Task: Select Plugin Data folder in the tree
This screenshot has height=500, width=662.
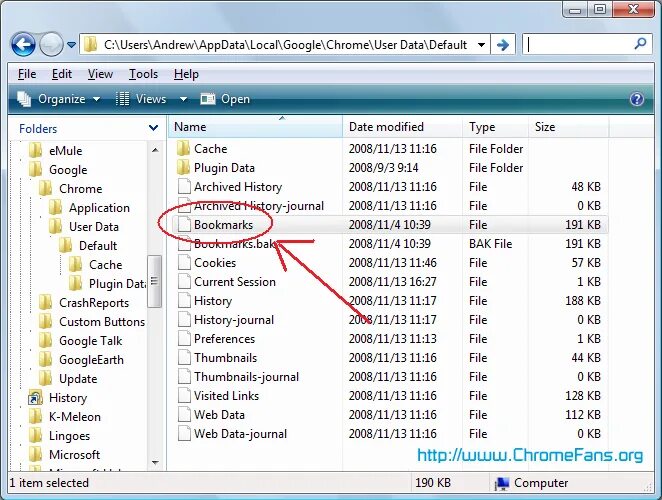Action: point(107,284)
